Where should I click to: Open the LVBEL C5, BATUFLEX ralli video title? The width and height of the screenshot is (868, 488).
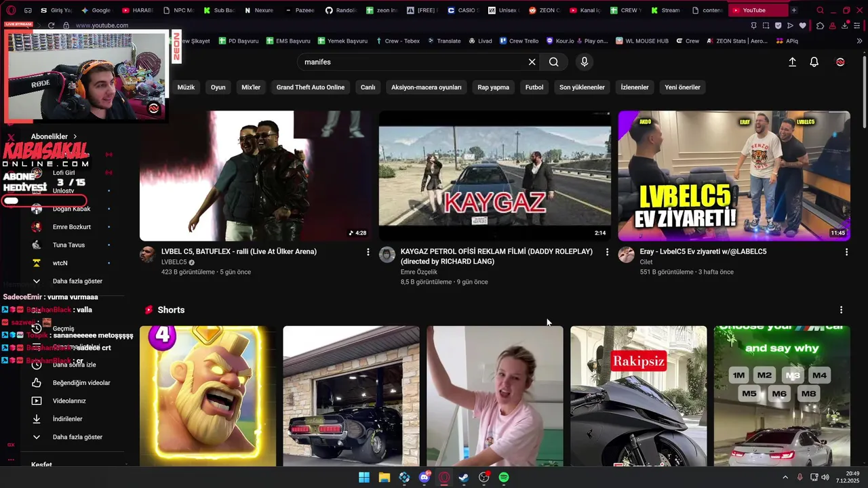[239, 251]
